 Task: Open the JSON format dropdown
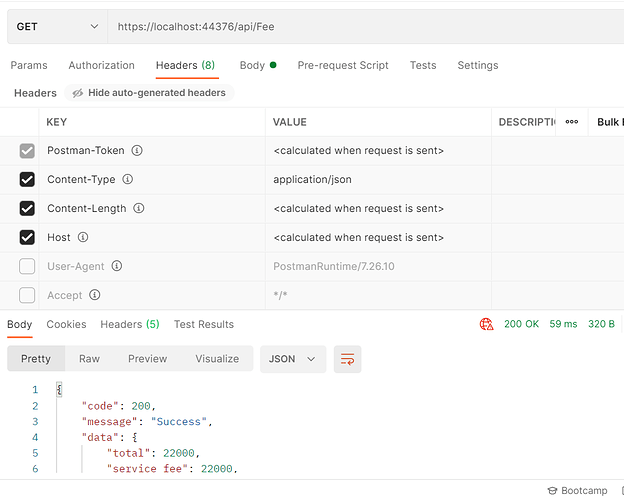(293, 359)
